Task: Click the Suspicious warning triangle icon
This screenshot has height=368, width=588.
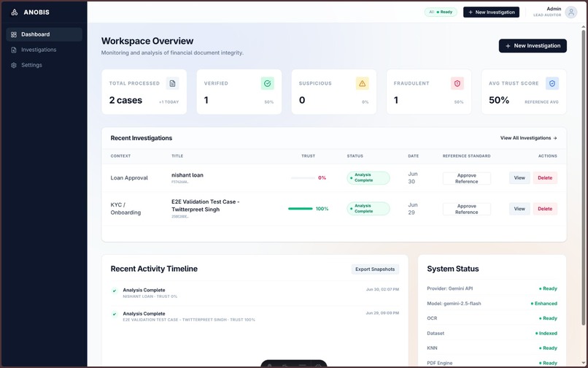Action: (363, 83)
